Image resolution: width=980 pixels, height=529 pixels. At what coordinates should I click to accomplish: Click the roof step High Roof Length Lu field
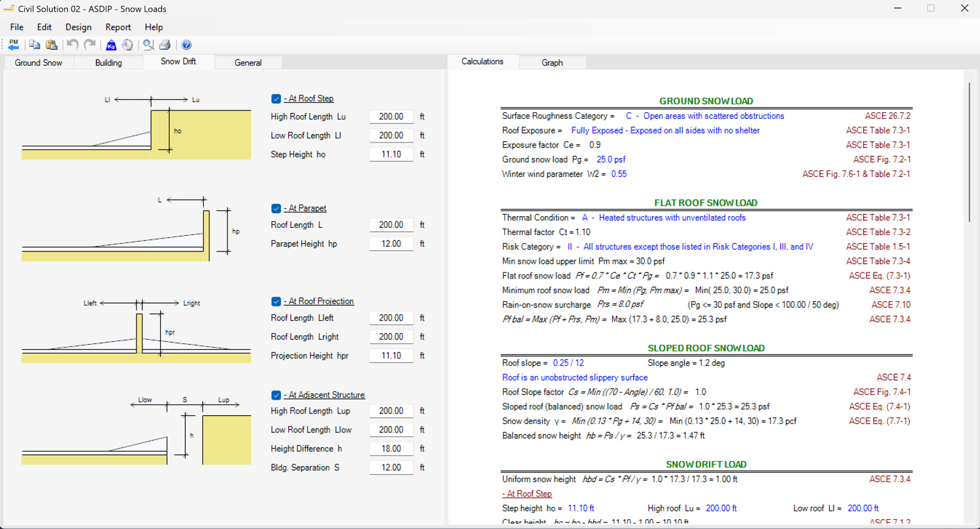click(391, 117)
